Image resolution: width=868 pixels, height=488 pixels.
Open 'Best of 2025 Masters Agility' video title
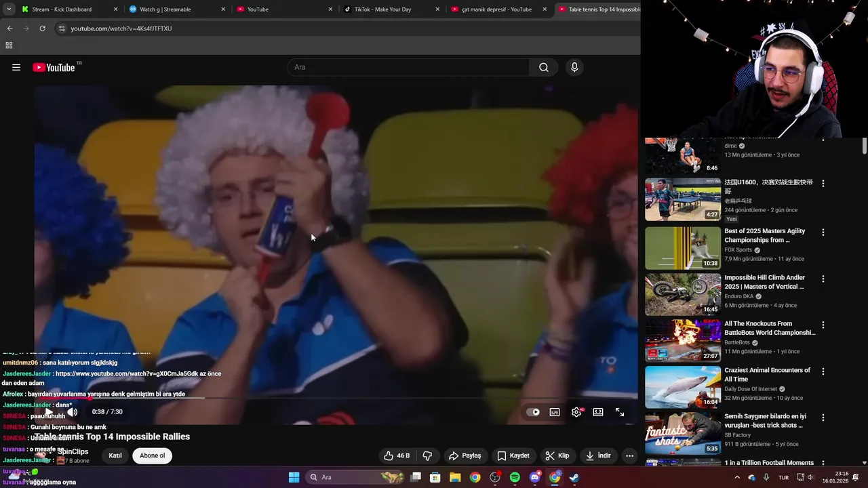(765, 235)
